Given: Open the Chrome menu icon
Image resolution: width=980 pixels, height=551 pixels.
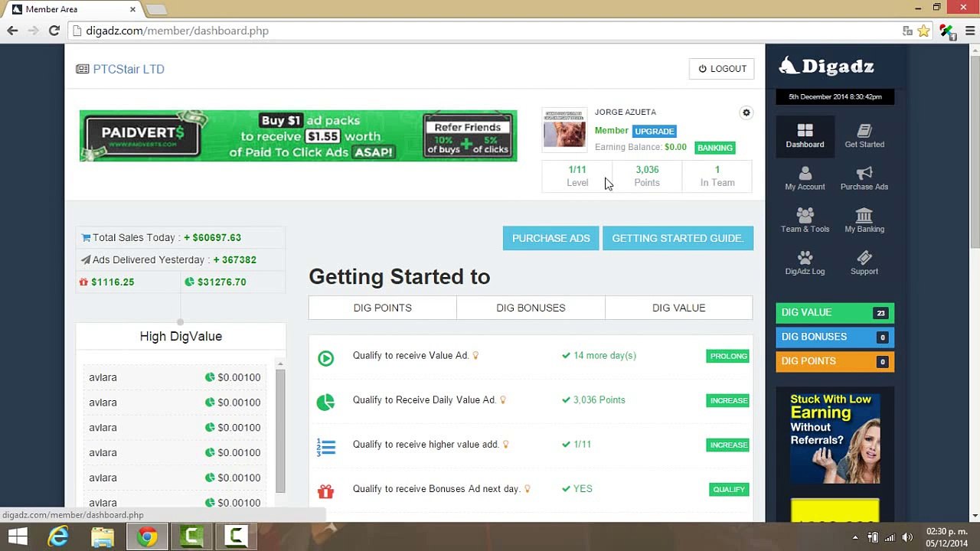Looking at the screenshot, I should pos(969,31).
